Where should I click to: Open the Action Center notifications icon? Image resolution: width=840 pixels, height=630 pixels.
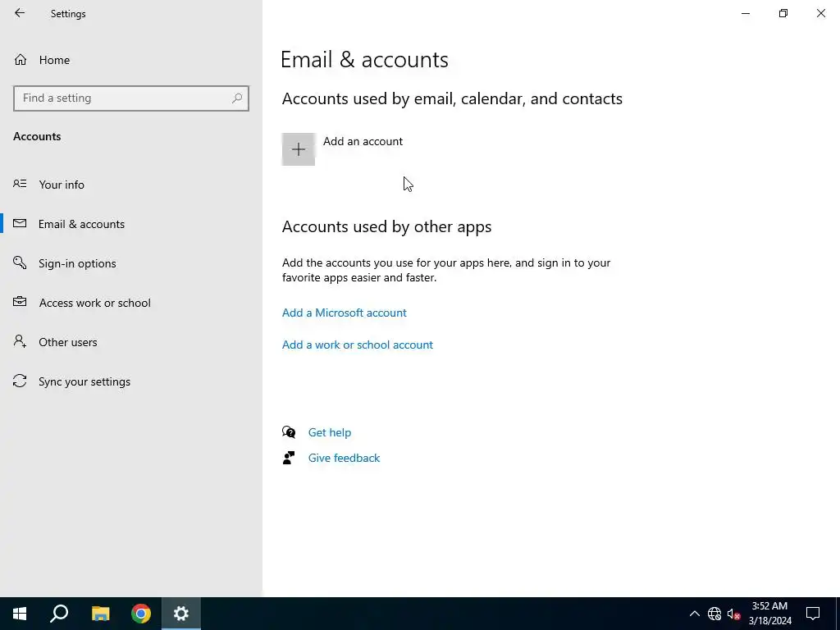[x=813, y=614]
